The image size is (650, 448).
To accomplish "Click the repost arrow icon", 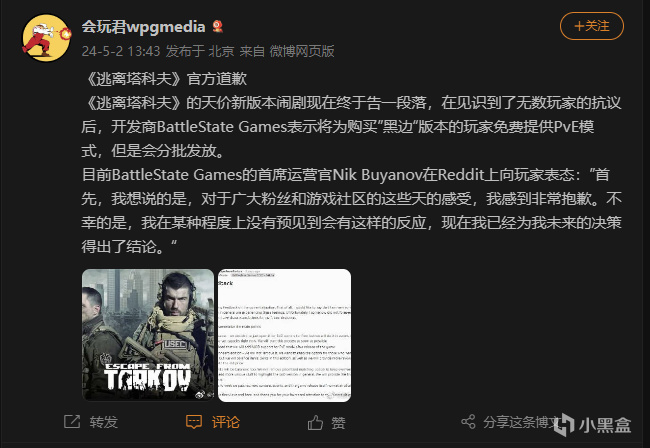I will point(72,422).
